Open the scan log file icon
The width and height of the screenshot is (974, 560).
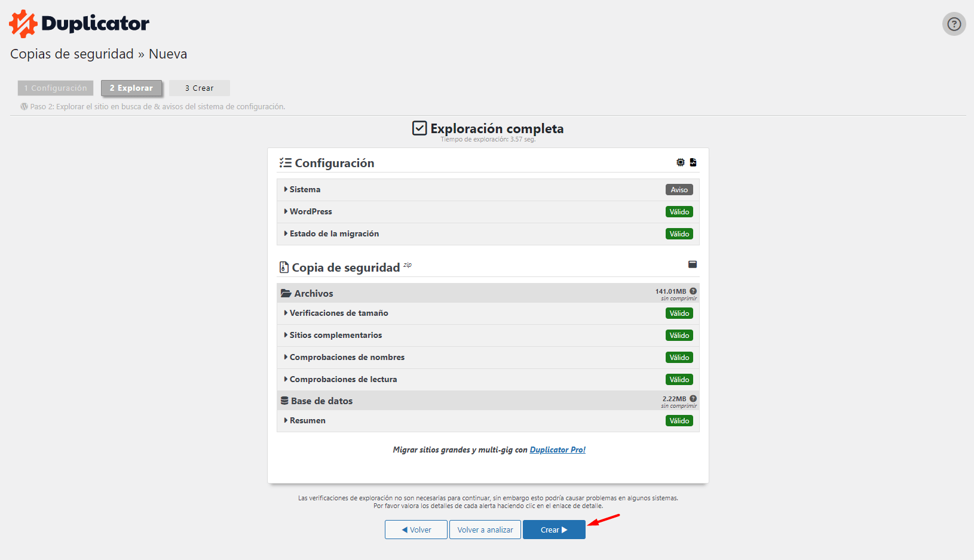[693, 162]
